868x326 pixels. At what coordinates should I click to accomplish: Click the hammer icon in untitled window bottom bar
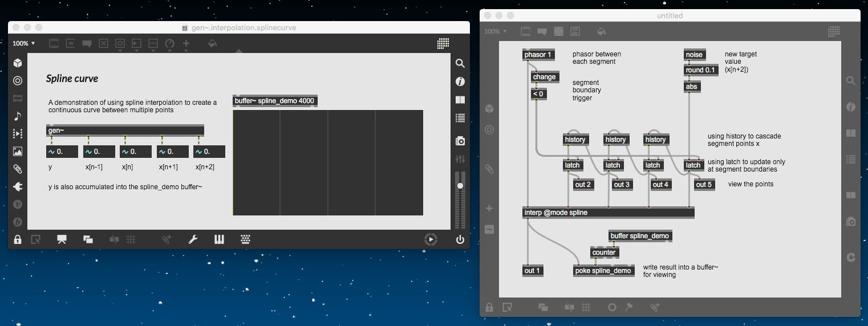pyautogui.click(x=628, y=307)
